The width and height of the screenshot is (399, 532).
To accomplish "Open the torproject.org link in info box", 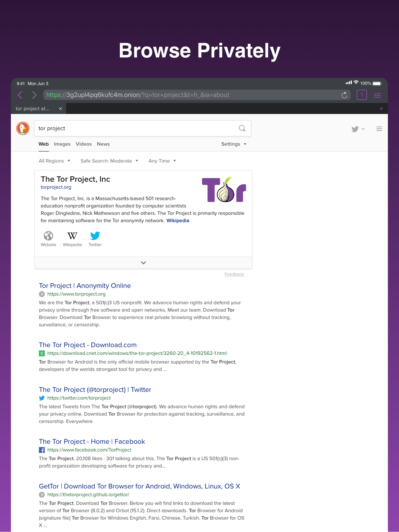I will click(x=56, y=187).
